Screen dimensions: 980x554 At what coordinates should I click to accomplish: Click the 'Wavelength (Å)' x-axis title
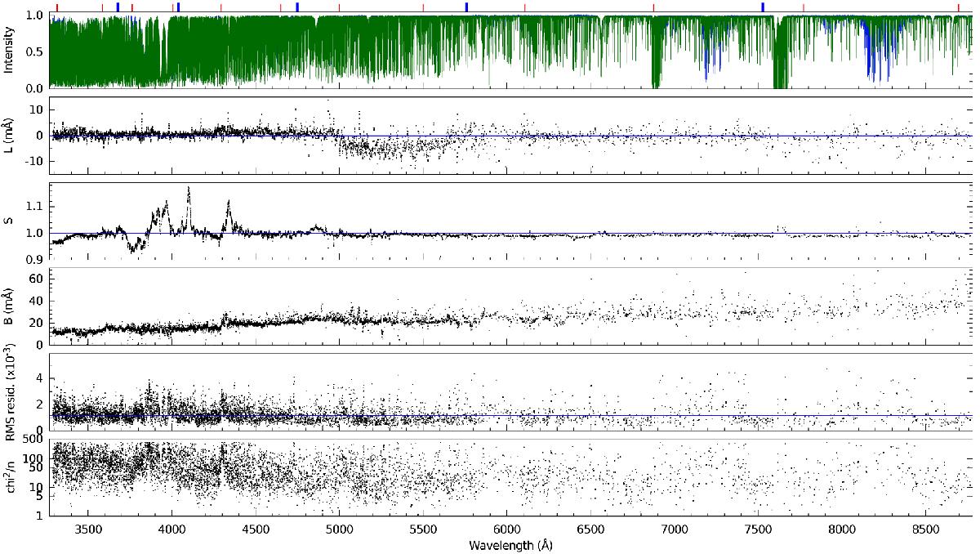(x=510, y=544)
